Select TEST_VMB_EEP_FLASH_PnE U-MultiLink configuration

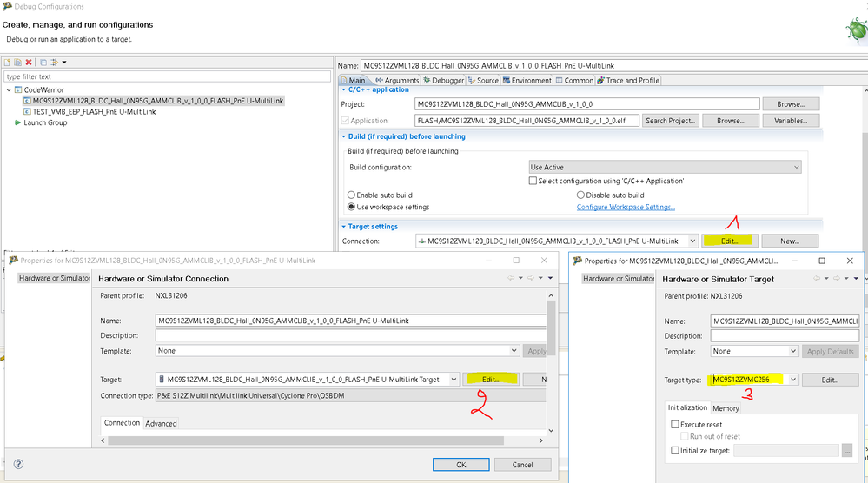point(90,112)
